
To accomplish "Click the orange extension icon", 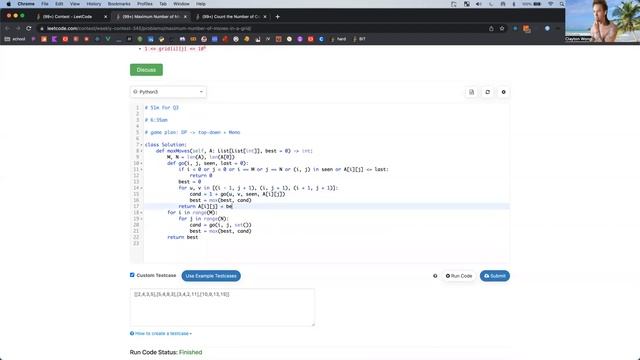I will coord(527,29).
